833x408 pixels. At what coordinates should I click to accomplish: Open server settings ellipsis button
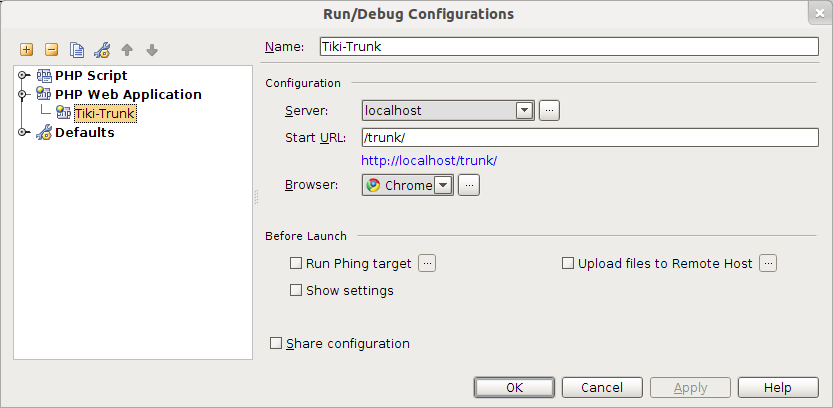[549, 110]
